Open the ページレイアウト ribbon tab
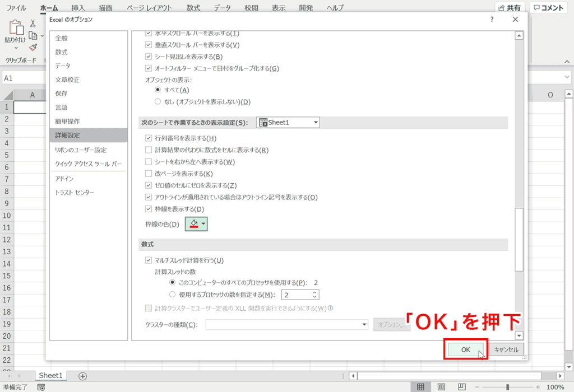 pos(149,8)
